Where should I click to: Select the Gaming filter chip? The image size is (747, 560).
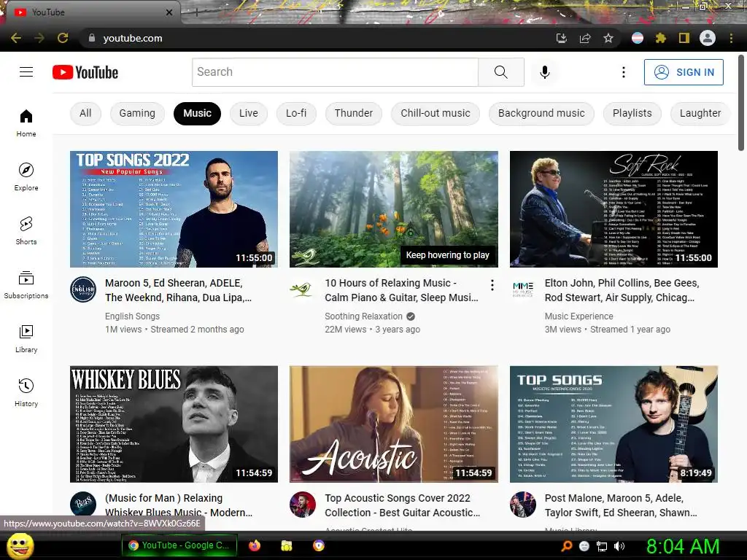137,113
